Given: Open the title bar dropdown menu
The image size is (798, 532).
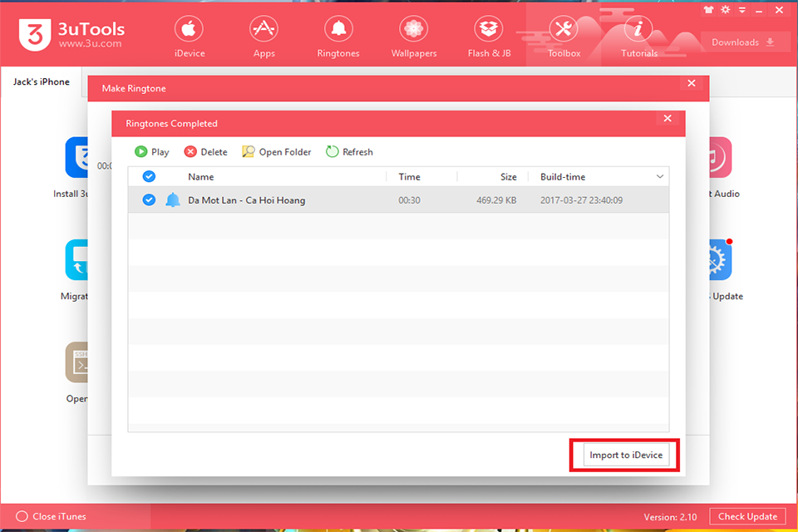Looking at the screenshot, I should pos(742,10).
